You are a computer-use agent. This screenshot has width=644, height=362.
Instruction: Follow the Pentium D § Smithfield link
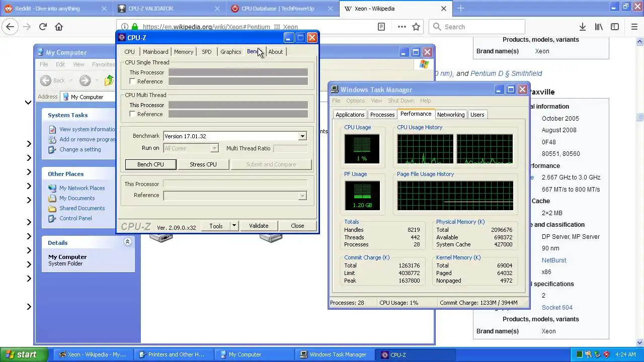506,73
